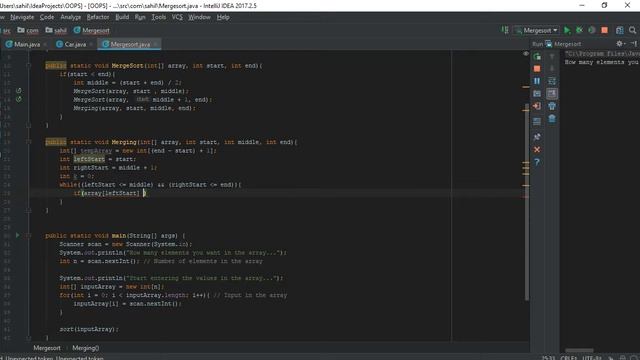This screenshot has height=360, width=640.
Task: Open the Tools menu
Action: 159,17
